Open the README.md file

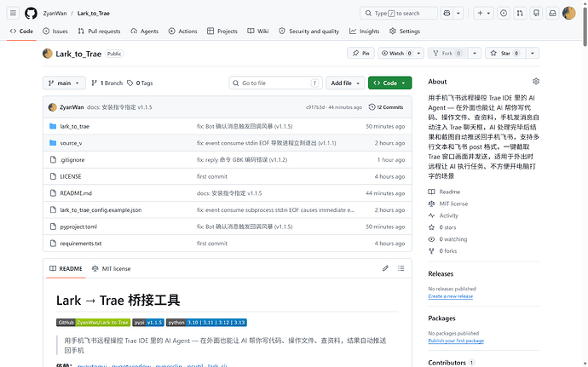pyautogui.click(x=76, y=193)
